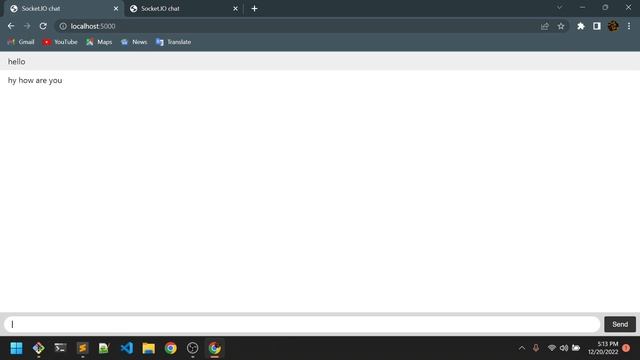Image resolution: width=640 pixels, height=360 pixels.
Task: Expand the tab search chevron
Action: (x=560, y=7)
